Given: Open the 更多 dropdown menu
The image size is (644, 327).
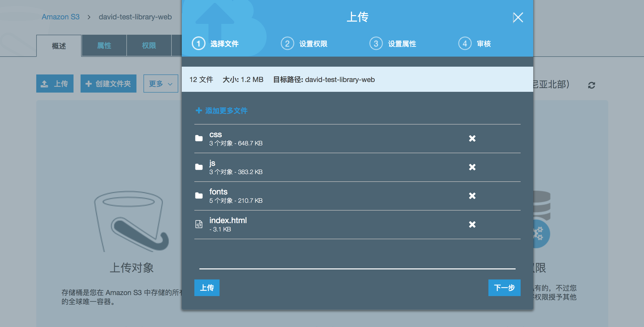Looking at the screenshot, I should [161, 84].
